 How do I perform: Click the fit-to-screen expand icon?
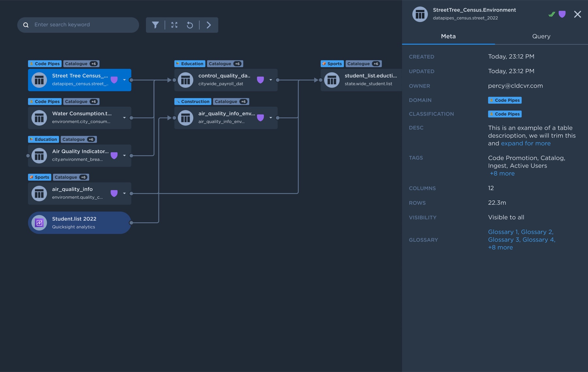point(174,25)
